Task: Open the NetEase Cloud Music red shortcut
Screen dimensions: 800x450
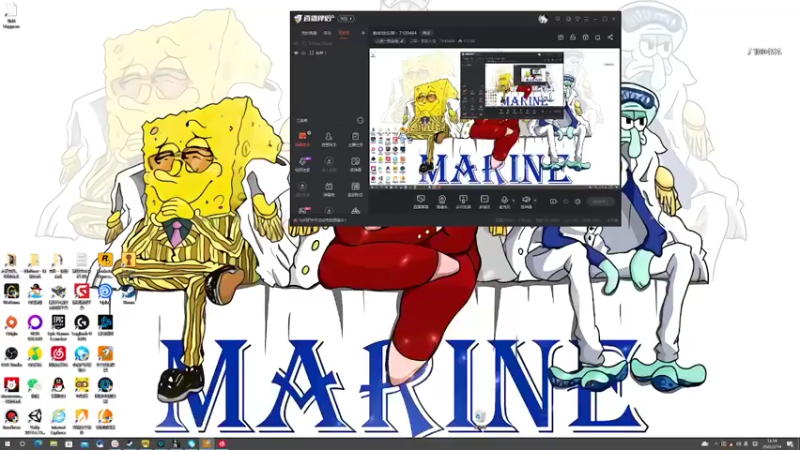Action: pyautogui.click(x=58, y=354)
